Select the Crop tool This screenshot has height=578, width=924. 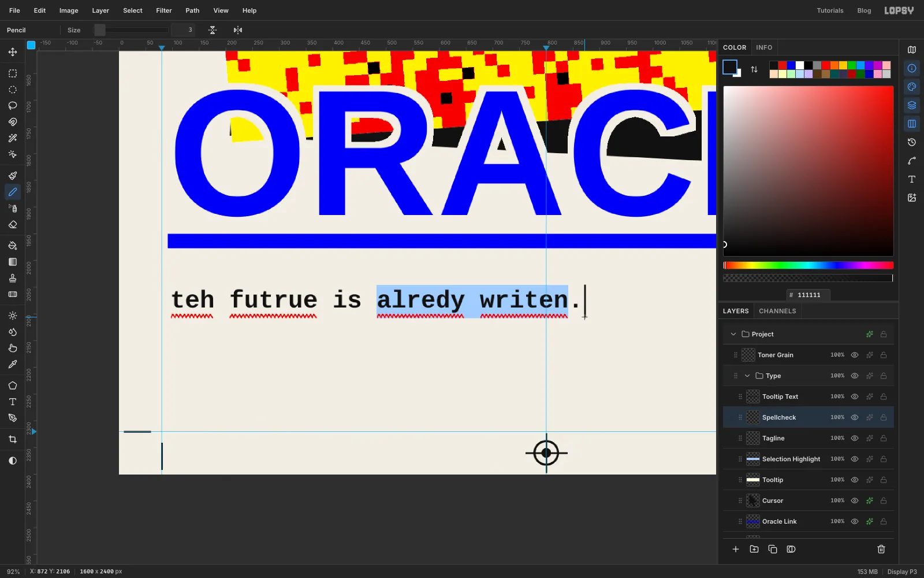[13, 439]
